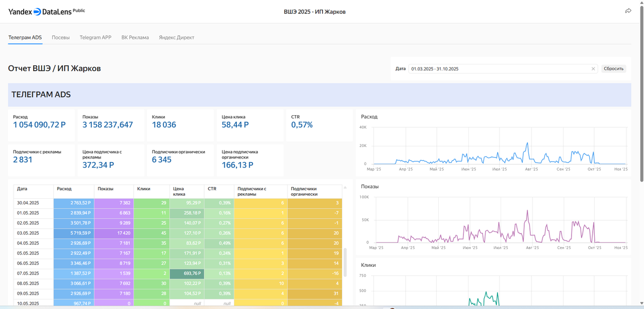Switch to the ВК Реклама tab
The image size is (644, 309).
[x=135, y=38]
